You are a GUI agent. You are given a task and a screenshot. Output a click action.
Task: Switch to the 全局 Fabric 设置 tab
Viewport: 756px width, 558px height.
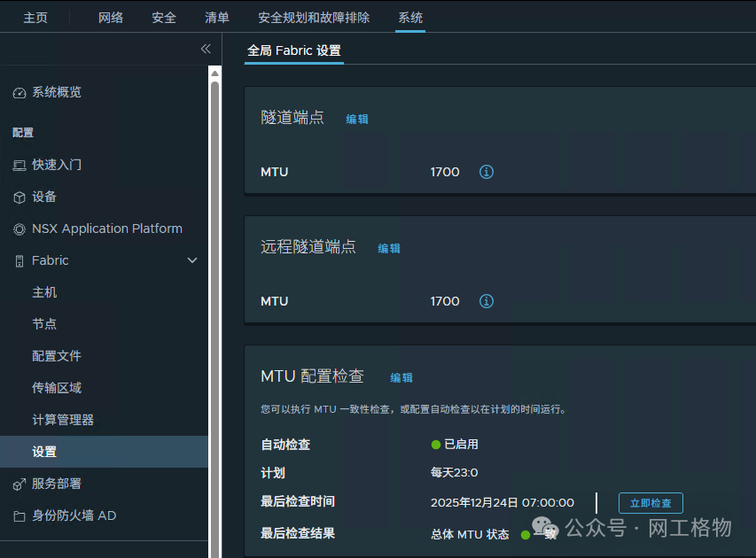pyautogui.click(x=293, y=51)
